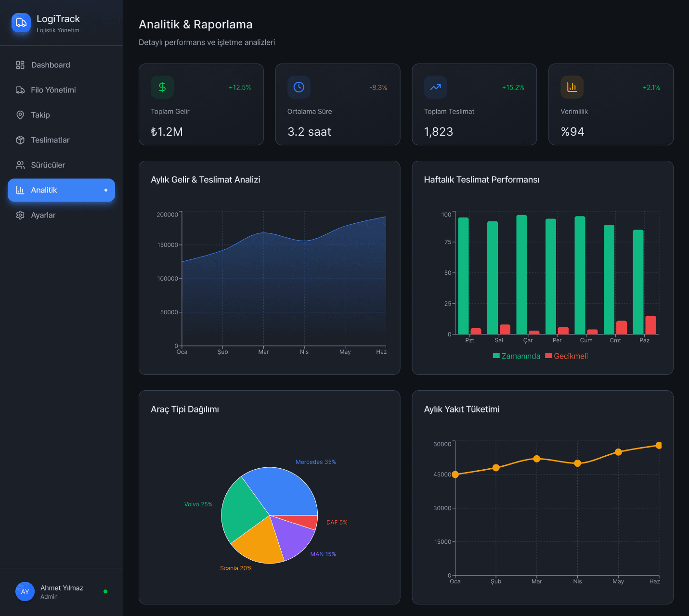Screen dimensions: 689x616
Task: Toggle Zamanında legend entry
Action: pyautogui.click(x=517, y=356)
